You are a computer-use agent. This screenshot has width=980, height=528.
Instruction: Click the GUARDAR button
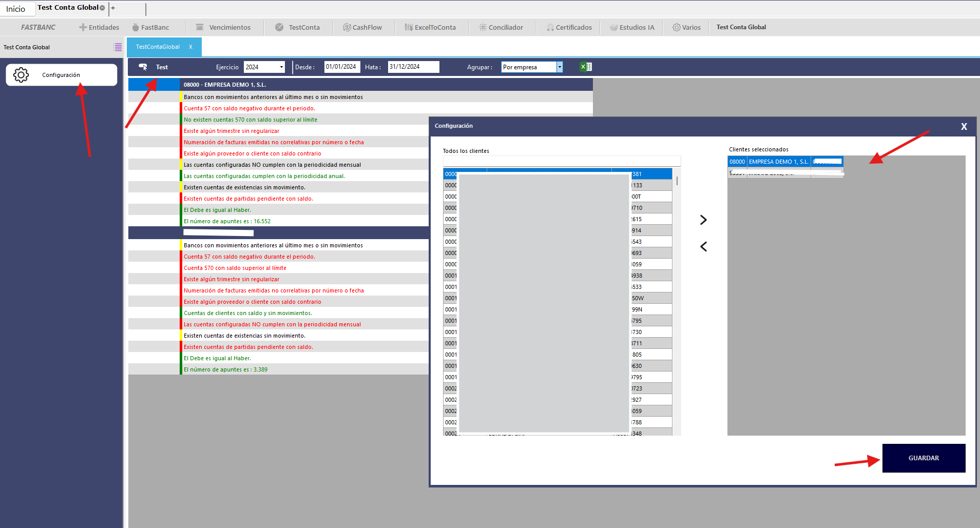[x=924, y=458]
